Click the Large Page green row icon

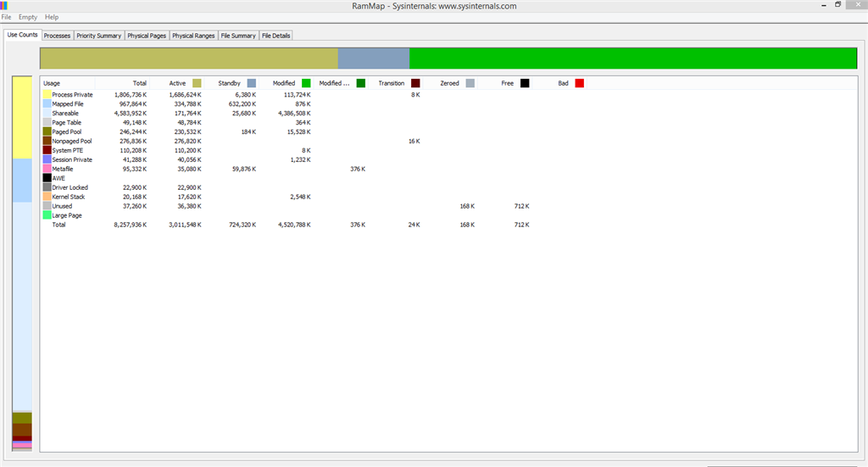(47, 215)
